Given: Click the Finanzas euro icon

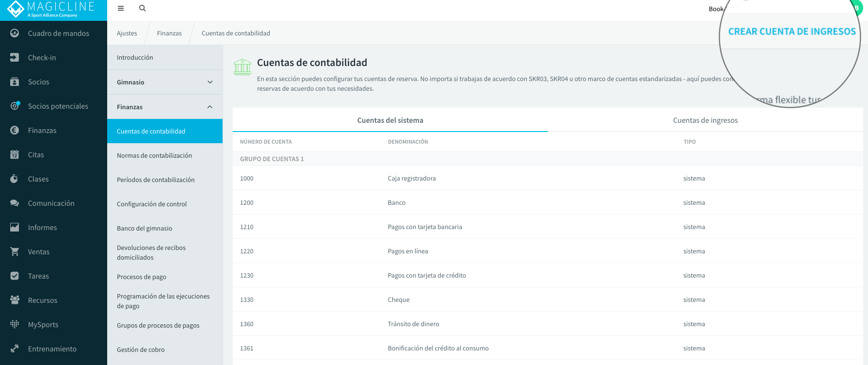Looking at the screenshot, I should (x=15, y=130).
